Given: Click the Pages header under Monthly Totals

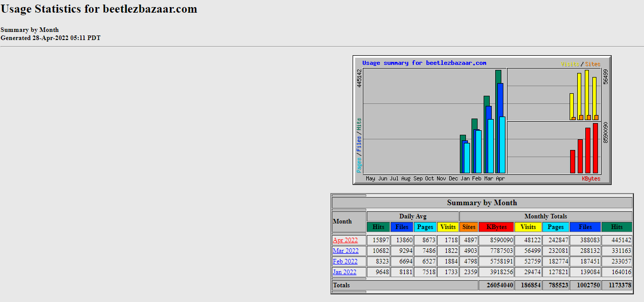Looking at the screenshot, I should click(555, 227).
